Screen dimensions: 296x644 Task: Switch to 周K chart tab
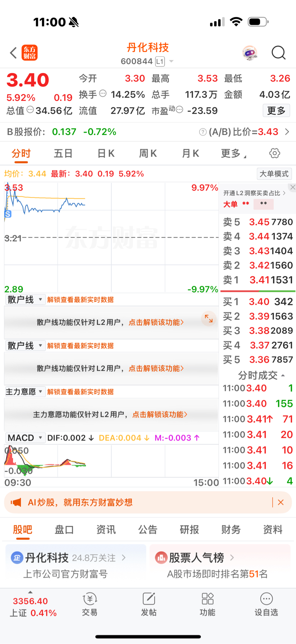pos(148,154)
